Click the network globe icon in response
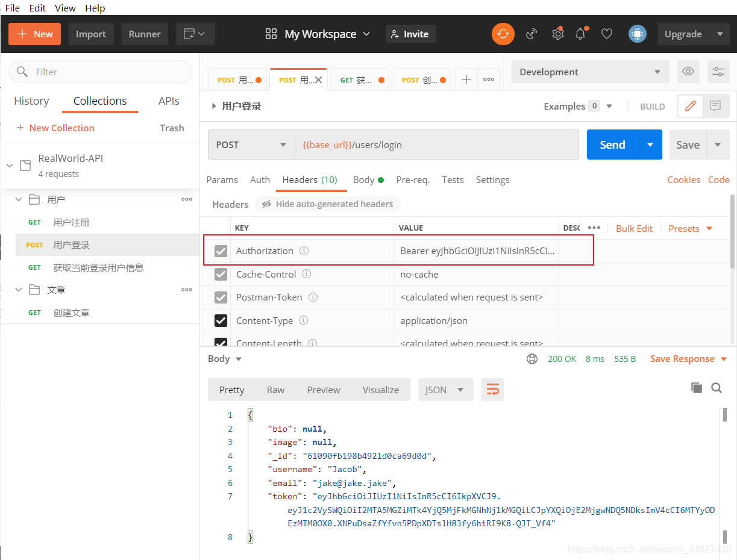This screenshot has height=560, width=737. pyautogui.click(x=532, y=359)
